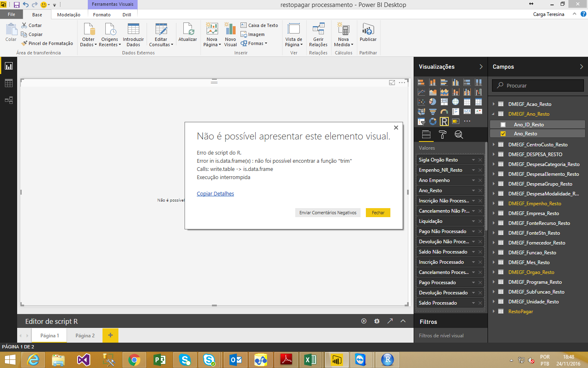Expand the RestoPagar table
The image size is (588, 368).
(493, 312)
